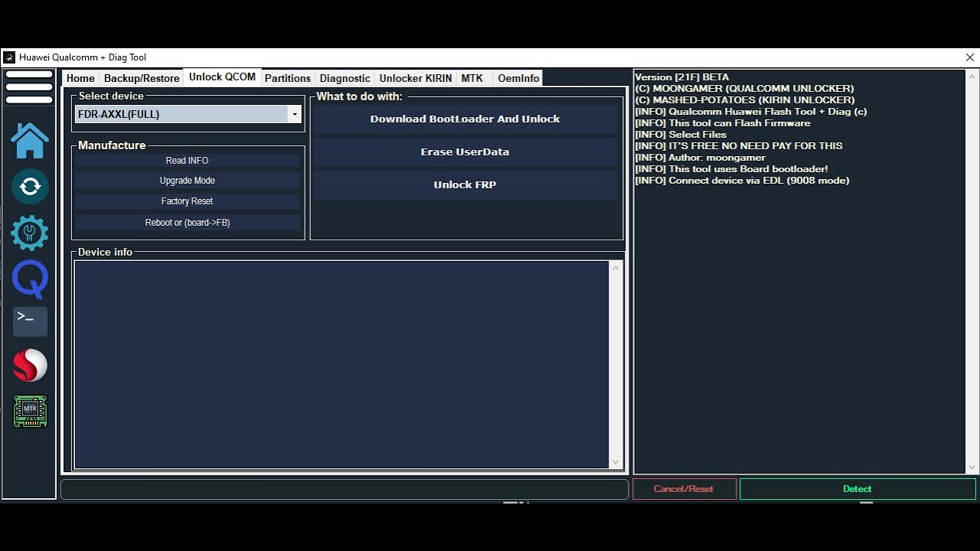Click 'IT'S FREE NO NEED PAY' log line

pyautogui.click(x=739, y=146)
